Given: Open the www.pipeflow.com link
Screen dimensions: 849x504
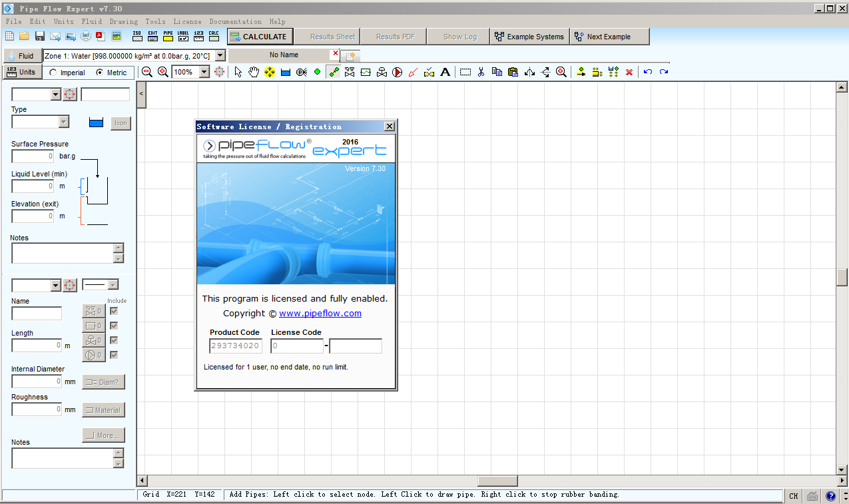Looking at the screenshot, I should pyautogui.click(x=320, y=313).
